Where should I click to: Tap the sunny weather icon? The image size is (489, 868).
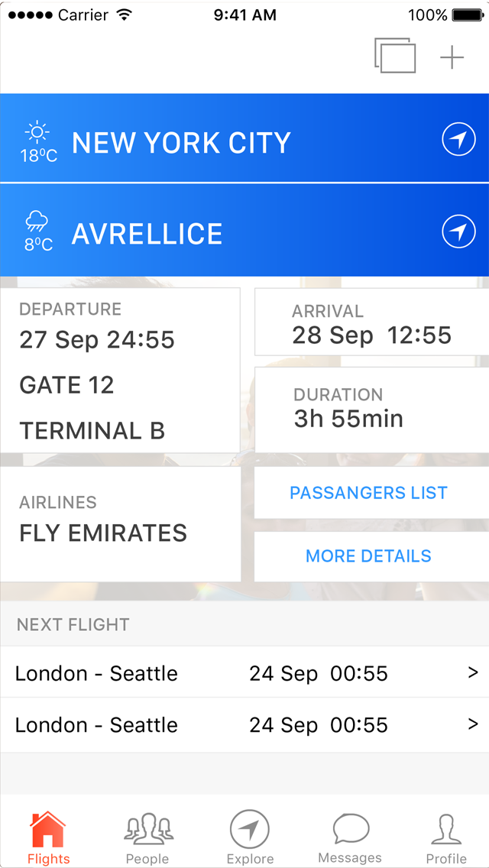37,133
